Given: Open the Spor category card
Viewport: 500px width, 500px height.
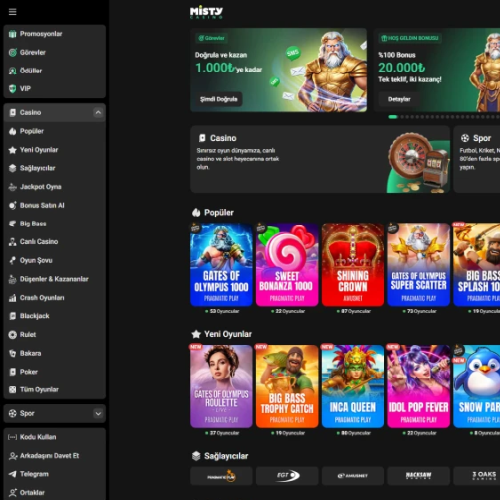Looking at the screenshot, I should (x=477, y=159).
